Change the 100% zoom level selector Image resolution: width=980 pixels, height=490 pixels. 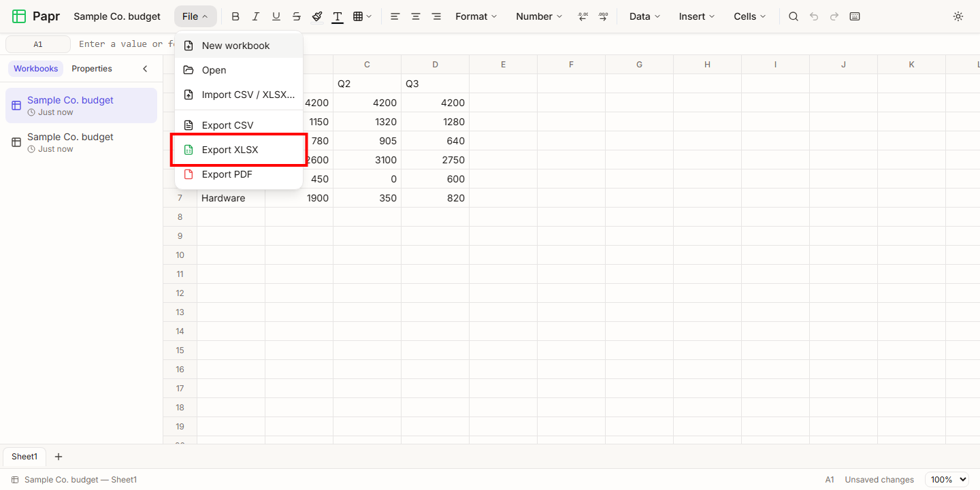(x=947, y=480)
